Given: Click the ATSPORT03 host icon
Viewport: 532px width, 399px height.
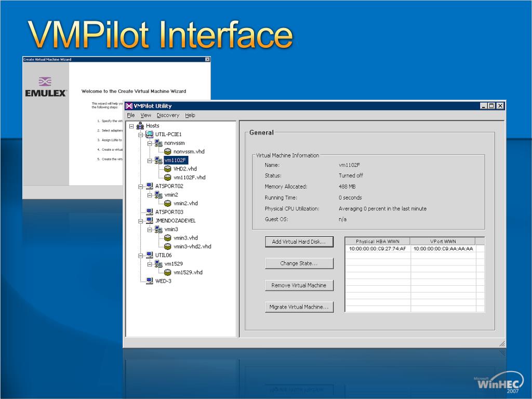Looking at the screenshot, I should point(149,212).
